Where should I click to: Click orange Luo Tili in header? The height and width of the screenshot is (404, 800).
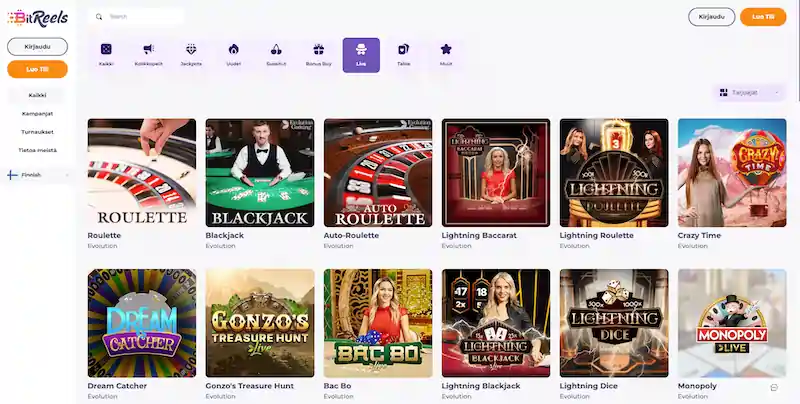tap(763, 17)
